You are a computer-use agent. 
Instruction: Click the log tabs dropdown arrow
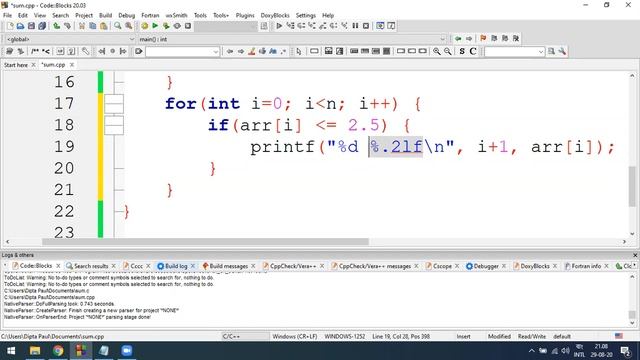tap(635, 266)
